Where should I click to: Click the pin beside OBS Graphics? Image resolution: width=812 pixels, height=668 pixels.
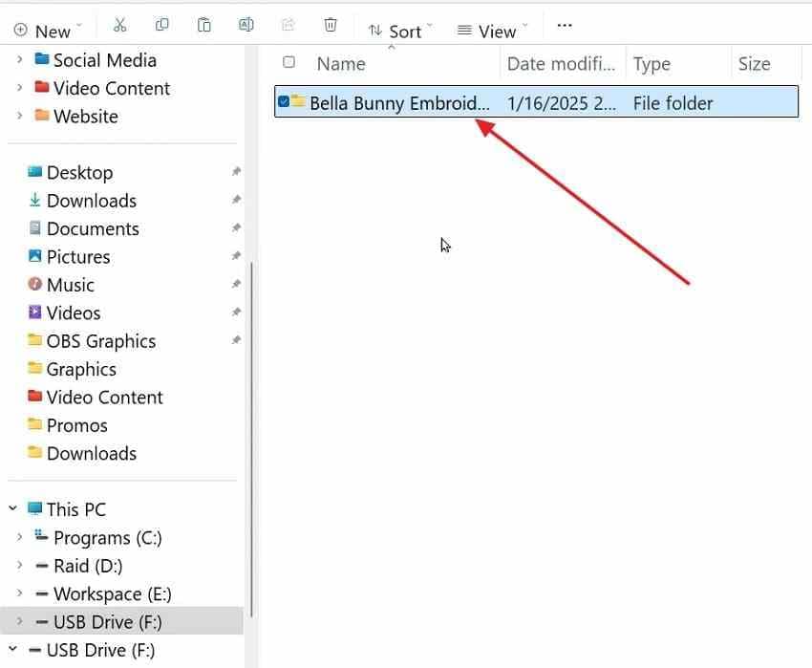coord(236,340)
